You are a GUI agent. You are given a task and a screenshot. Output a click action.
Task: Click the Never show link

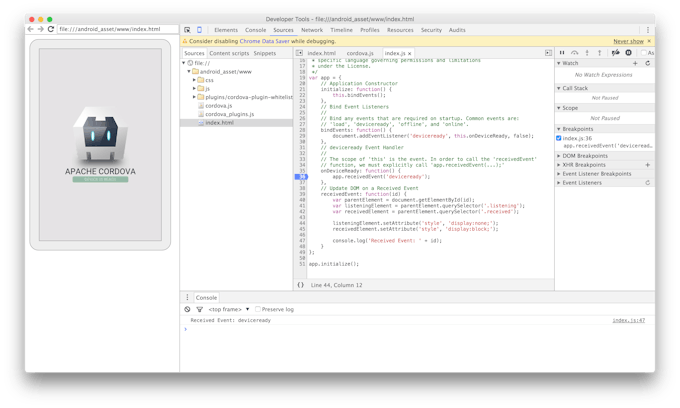628,41
